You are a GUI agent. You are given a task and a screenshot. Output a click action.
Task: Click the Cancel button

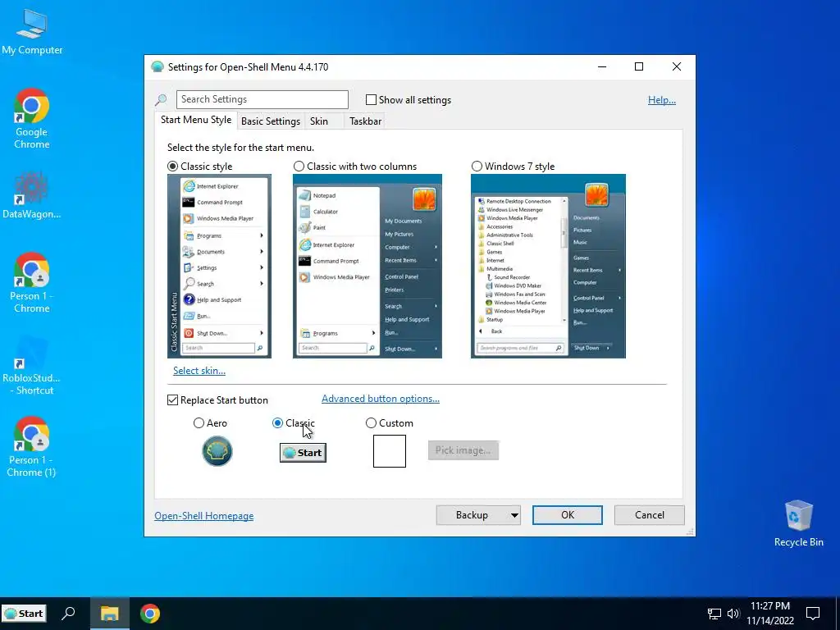click(650, 515)
